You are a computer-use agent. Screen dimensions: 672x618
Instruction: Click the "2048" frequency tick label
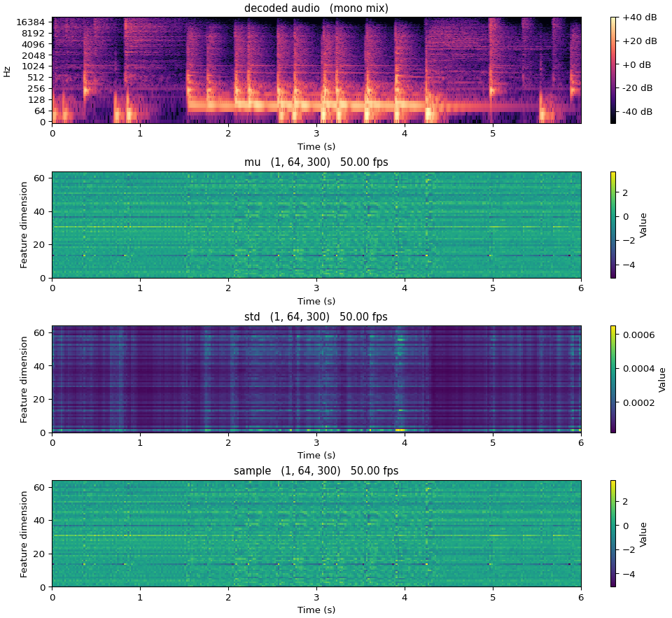pyautogui.click(x=34, y=55)
